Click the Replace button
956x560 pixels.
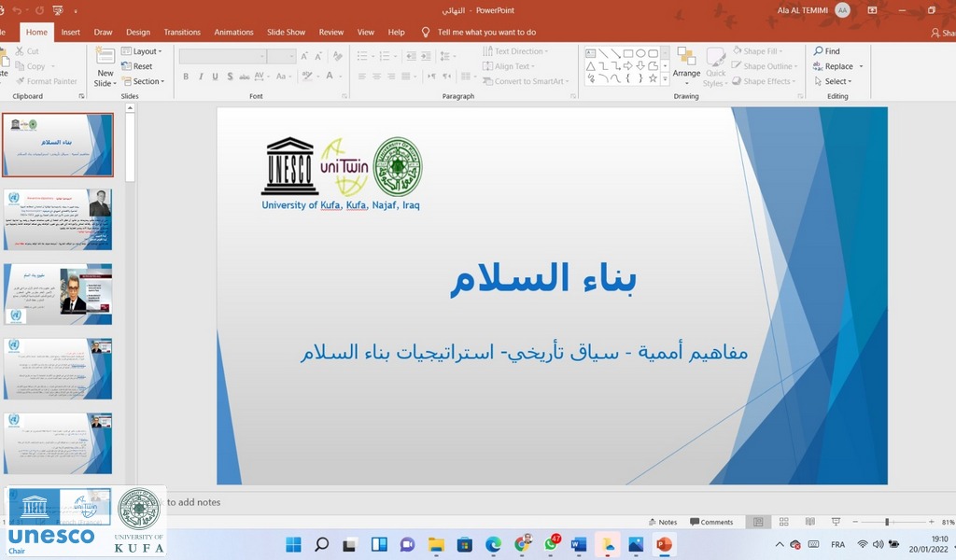point(837,66)
